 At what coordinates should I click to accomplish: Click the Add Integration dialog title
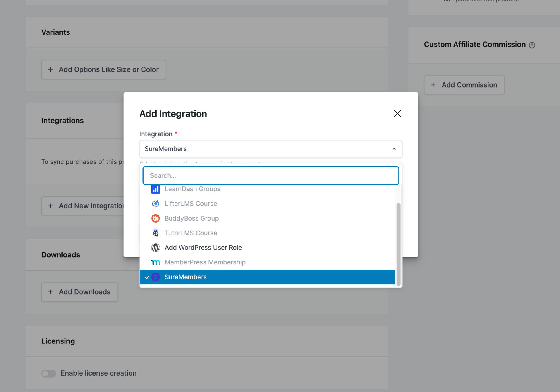point(173,114)
